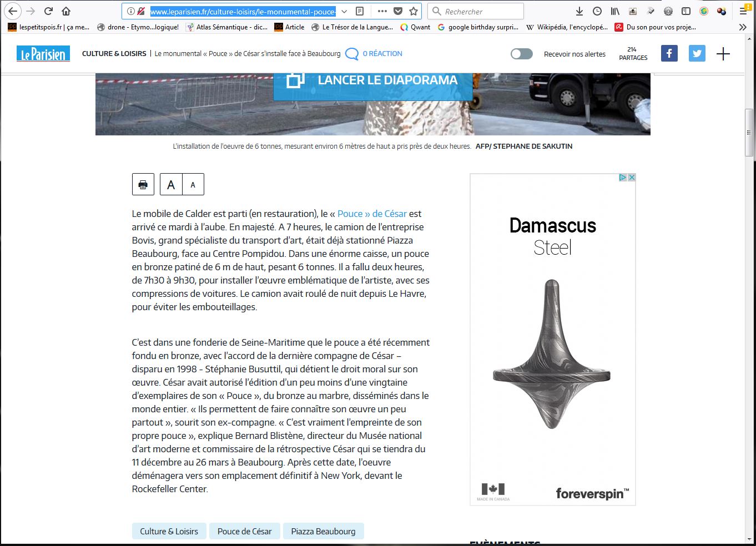Bookmark this page with the star

(414, 11)
